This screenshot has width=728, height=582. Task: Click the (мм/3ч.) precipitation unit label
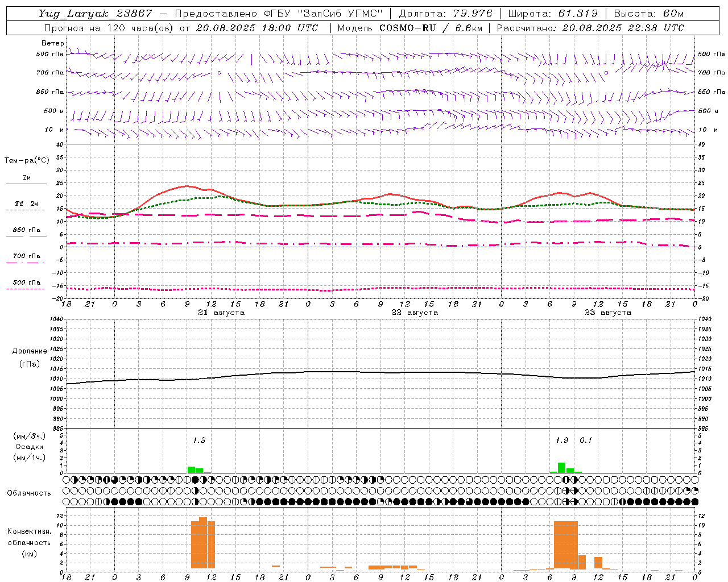pos(30,436)
